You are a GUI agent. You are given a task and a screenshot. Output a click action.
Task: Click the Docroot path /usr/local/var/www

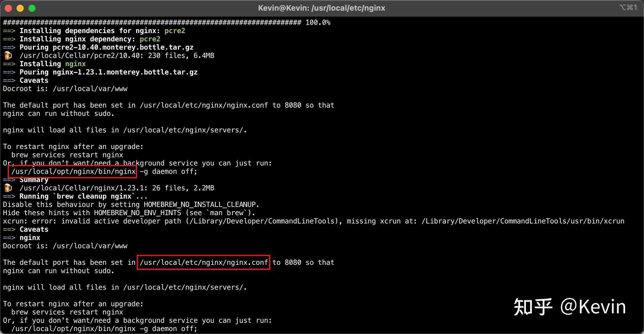tap(90, 88)
